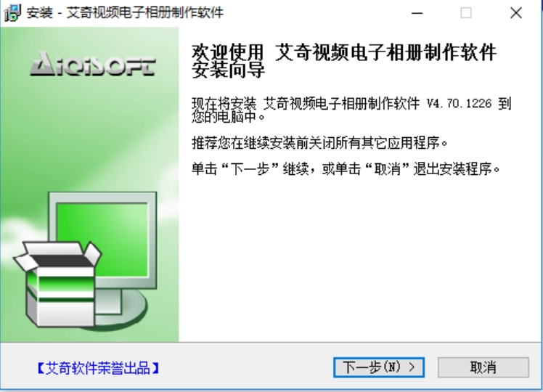The image size is (543, 392).
Task: Click the green side banner background
Action: (x=89, y=139)
